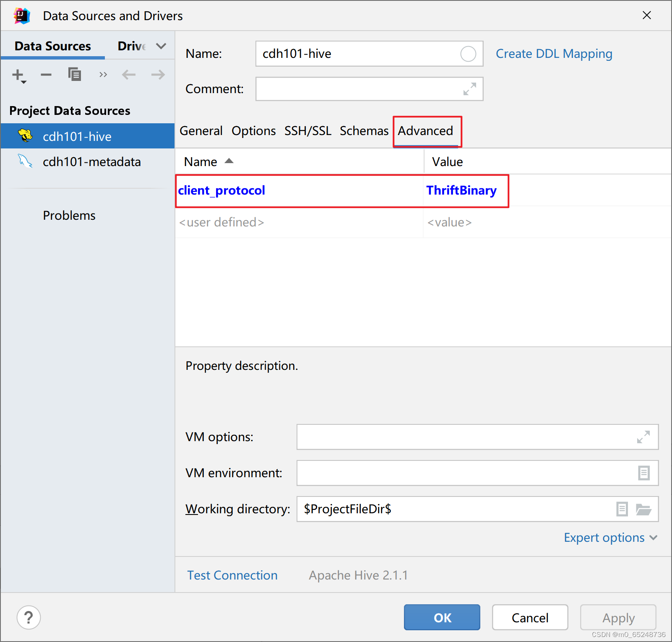Sort the properties by the Name column header

[299, 162]
